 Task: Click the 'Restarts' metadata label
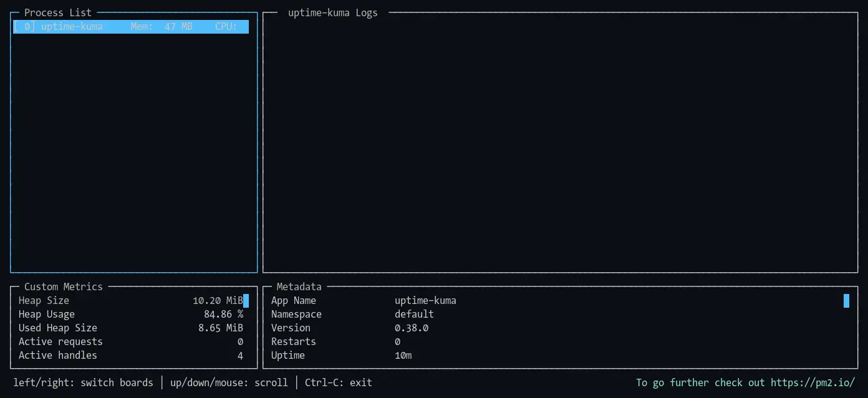[294, 342]
